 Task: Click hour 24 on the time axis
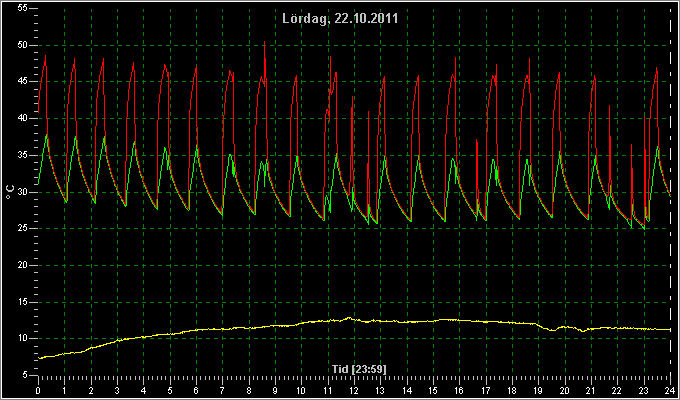tap(670, 390)
